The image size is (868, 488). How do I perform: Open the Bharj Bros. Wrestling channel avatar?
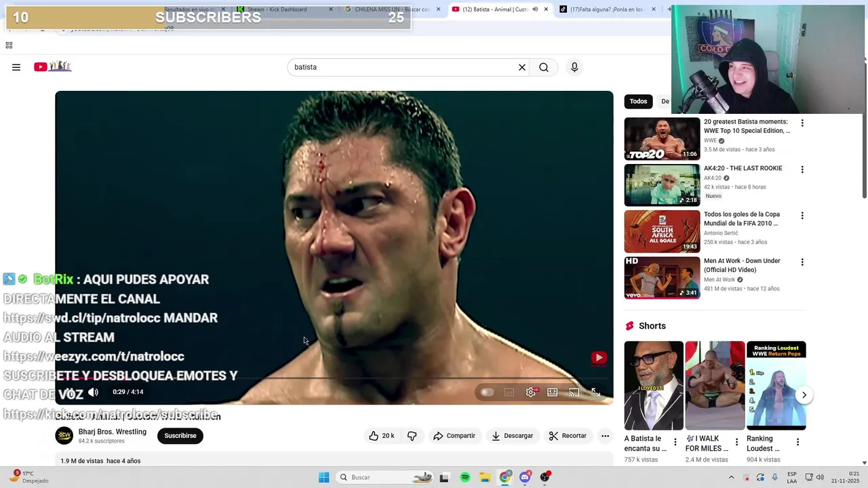(64, 436)
